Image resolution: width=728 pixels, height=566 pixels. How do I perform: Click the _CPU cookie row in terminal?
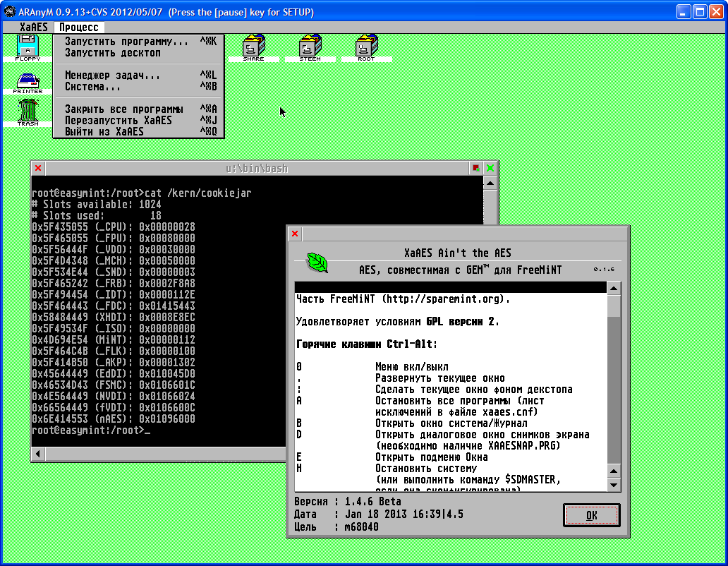click(114, 227)
